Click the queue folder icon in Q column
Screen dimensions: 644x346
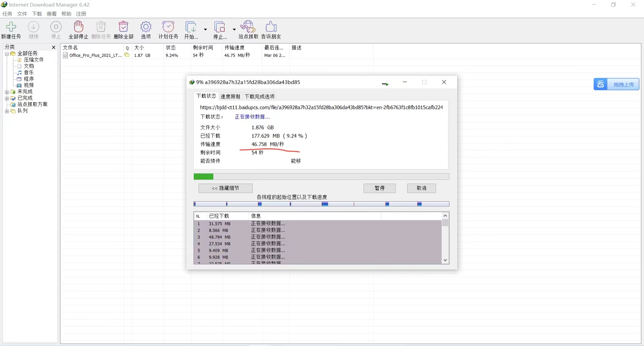[127, 55]
